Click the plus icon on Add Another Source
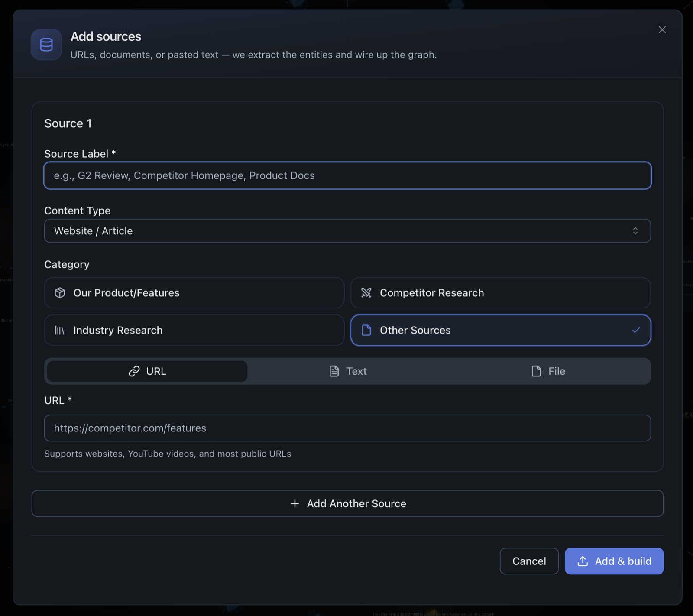This screenshot has width=693, height=616. (295, 503)
